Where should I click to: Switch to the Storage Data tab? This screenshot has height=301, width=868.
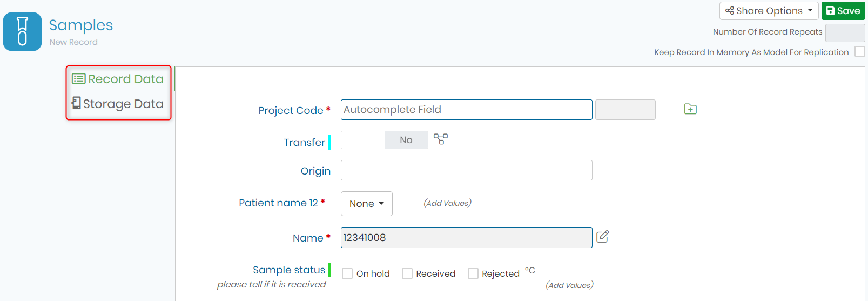pyautogui.click(x=118, y=104)
